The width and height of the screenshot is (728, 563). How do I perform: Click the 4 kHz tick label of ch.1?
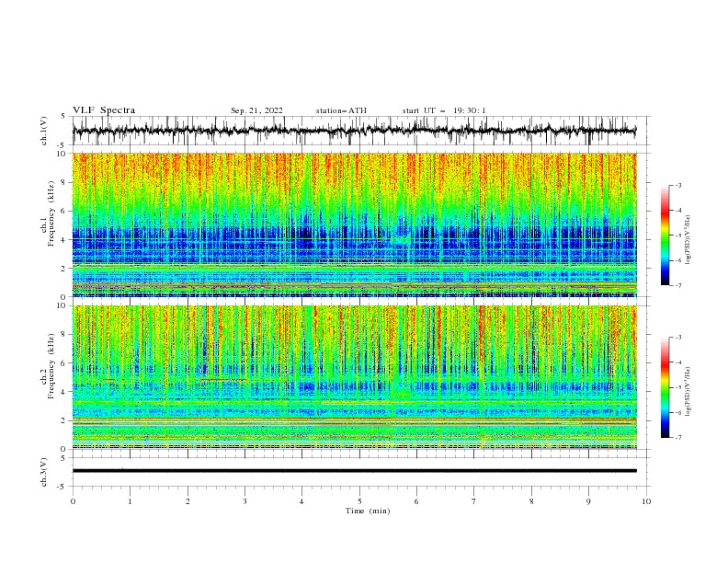point(64,240)
